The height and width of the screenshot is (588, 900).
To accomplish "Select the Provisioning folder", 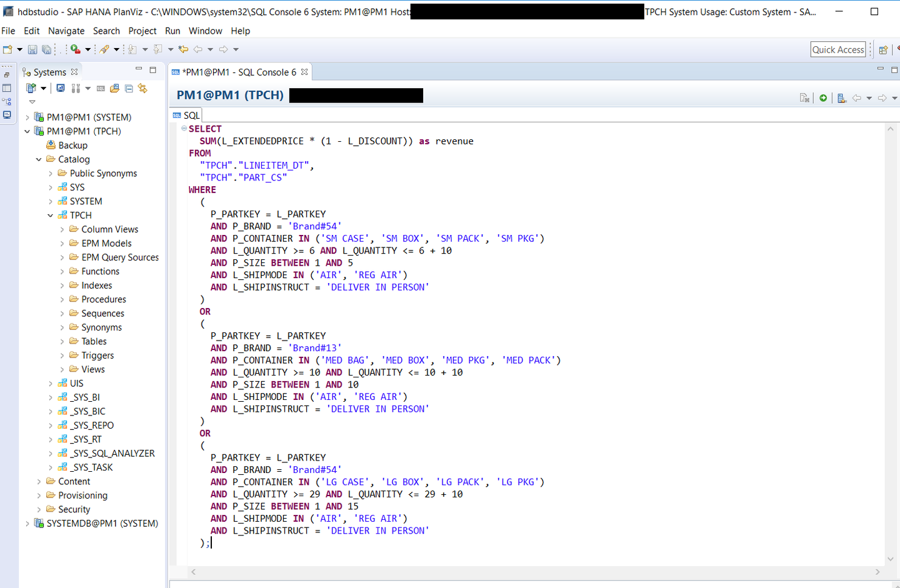I will [x=77, y=496].
